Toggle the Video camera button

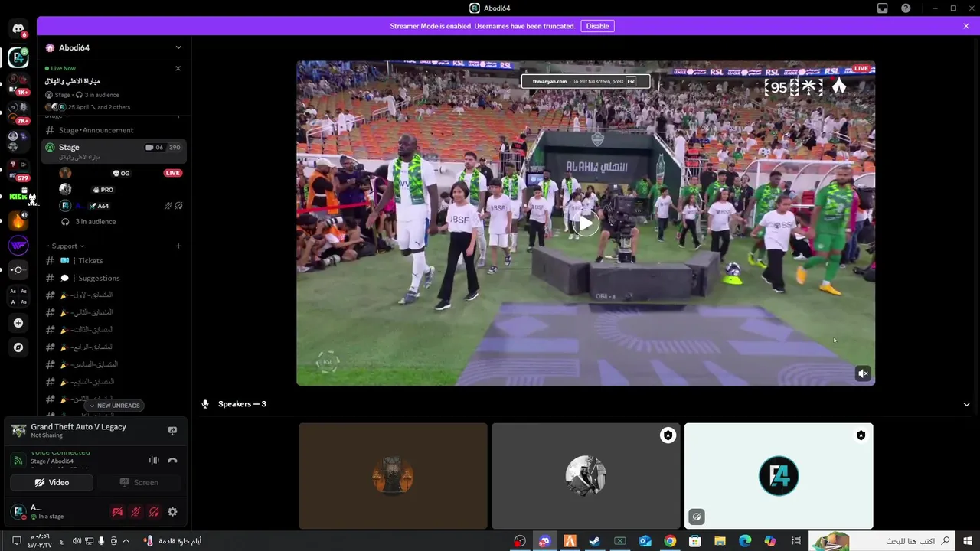52,482
